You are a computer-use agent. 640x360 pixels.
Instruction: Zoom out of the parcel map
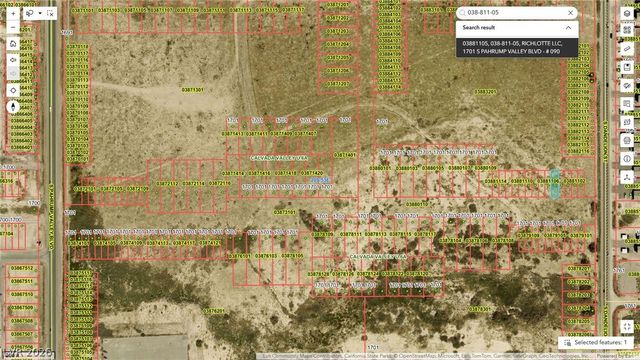(x=13, y=27)
